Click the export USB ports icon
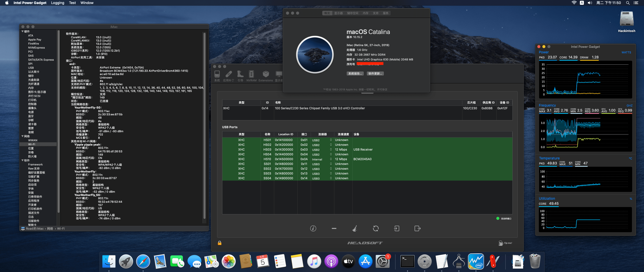 point(417,228)
